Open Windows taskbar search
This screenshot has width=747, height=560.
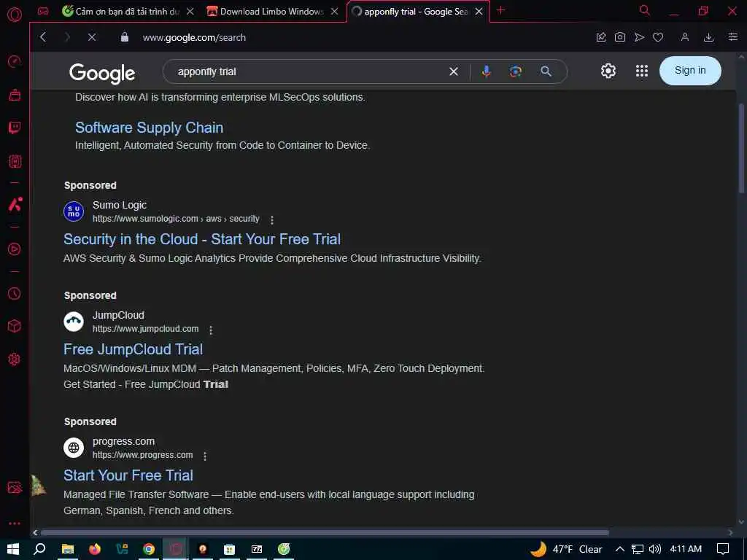[x=40, y=549]
